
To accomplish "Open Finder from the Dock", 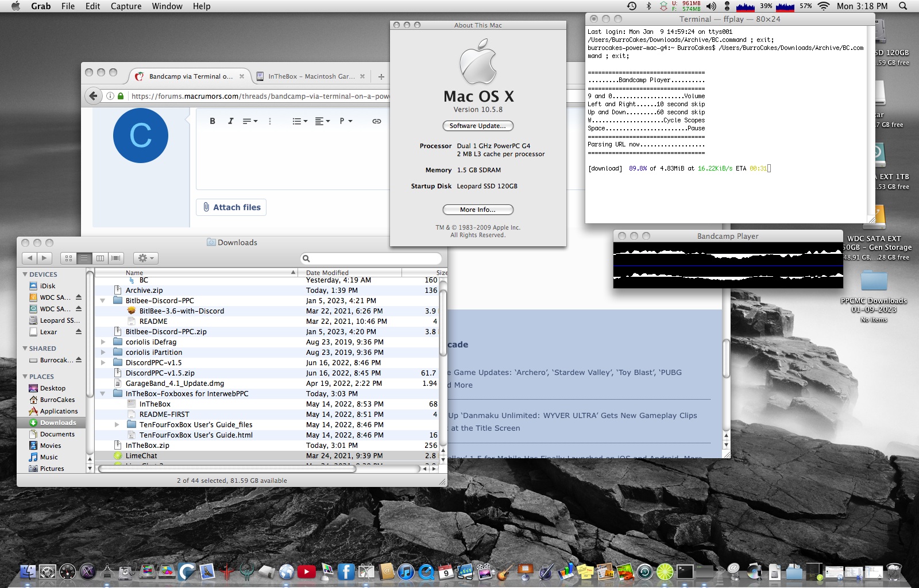I will click(x=28, y=571).
